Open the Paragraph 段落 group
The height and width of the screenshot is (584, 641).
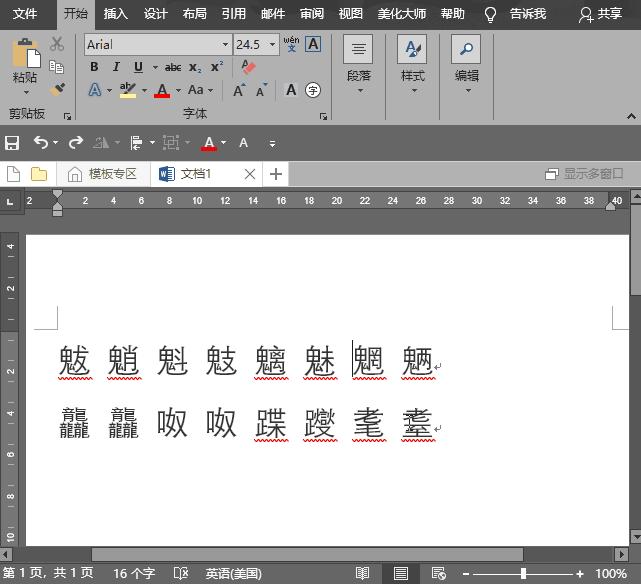[359, 65]
